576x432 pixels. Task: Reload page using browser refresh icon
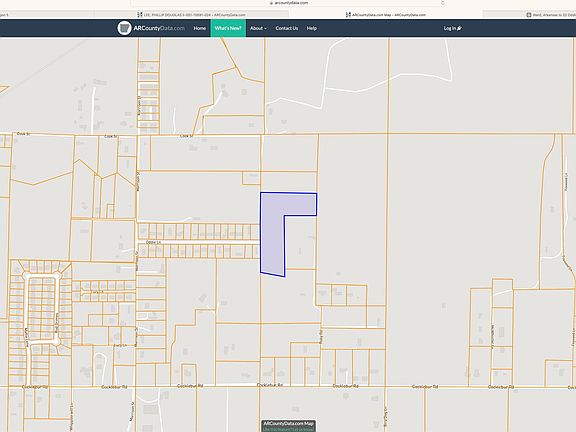pos(443,3)
